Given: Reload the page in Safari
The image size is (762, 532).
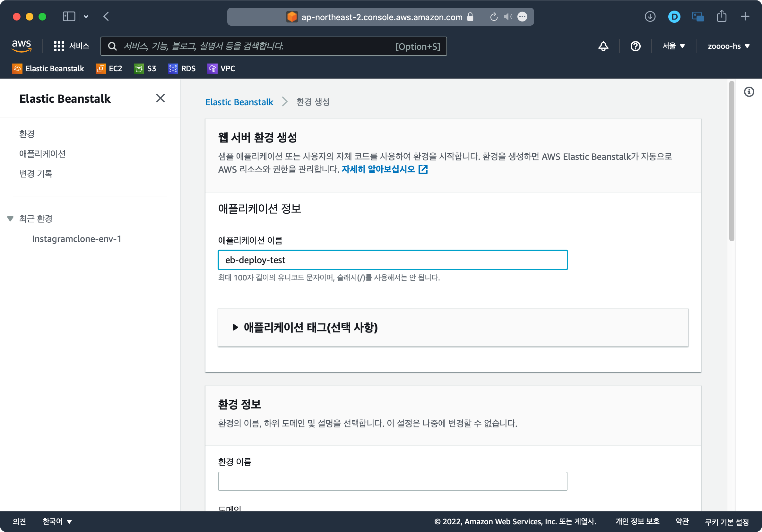Looking at the screenshot, I should coord(494,17).
